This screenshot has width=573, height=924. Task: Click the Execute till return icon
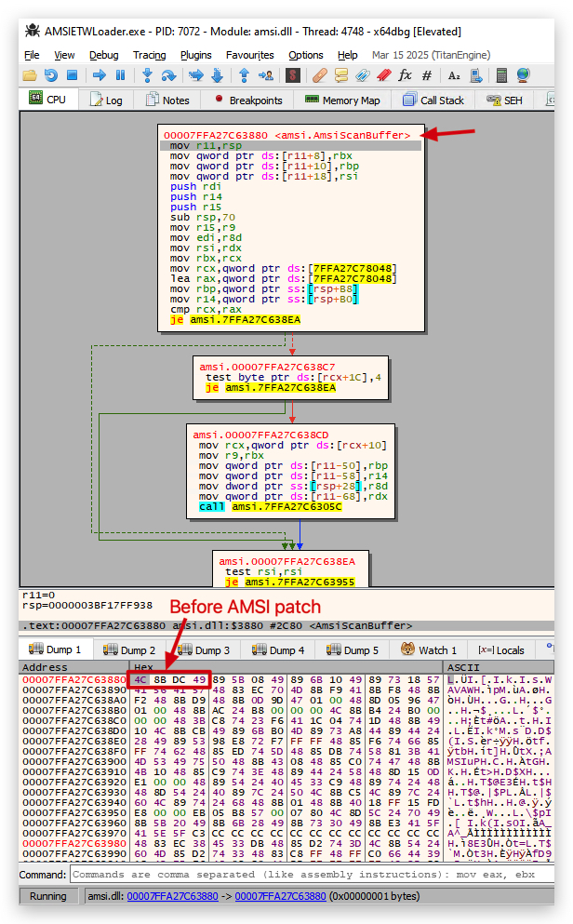[245, 75]
